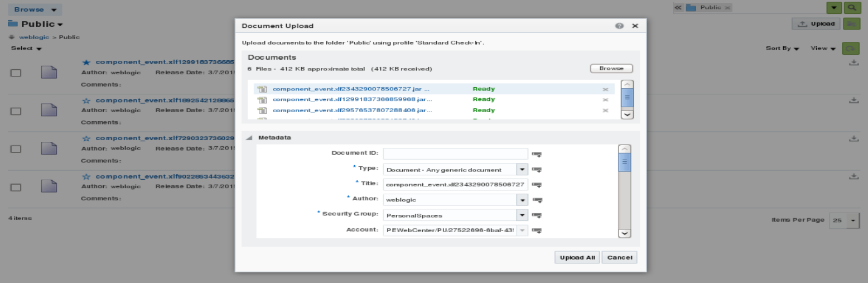Click into the Title input field

pos(455,184)
